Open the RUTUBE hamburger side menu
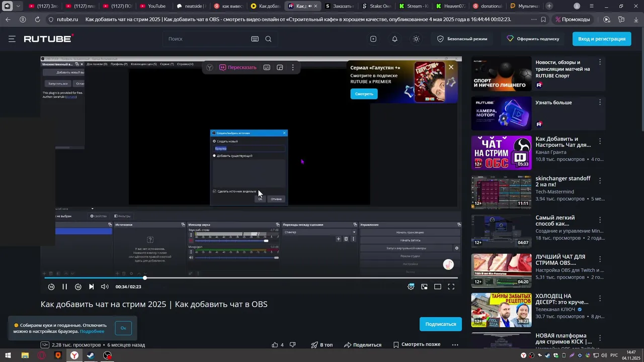This screenshot has height=362, width=644. point(12,39)
